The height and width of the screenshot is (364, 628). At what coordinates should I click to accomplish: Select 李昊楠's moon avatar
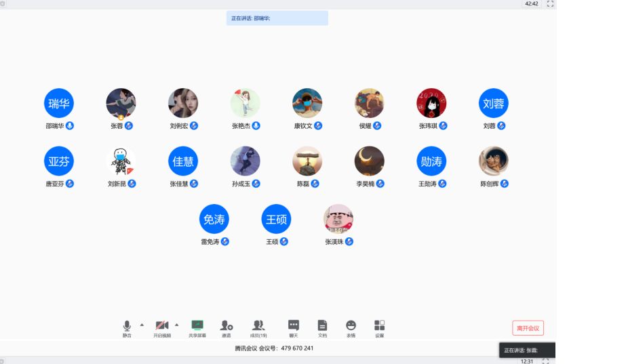coord(370,161)
